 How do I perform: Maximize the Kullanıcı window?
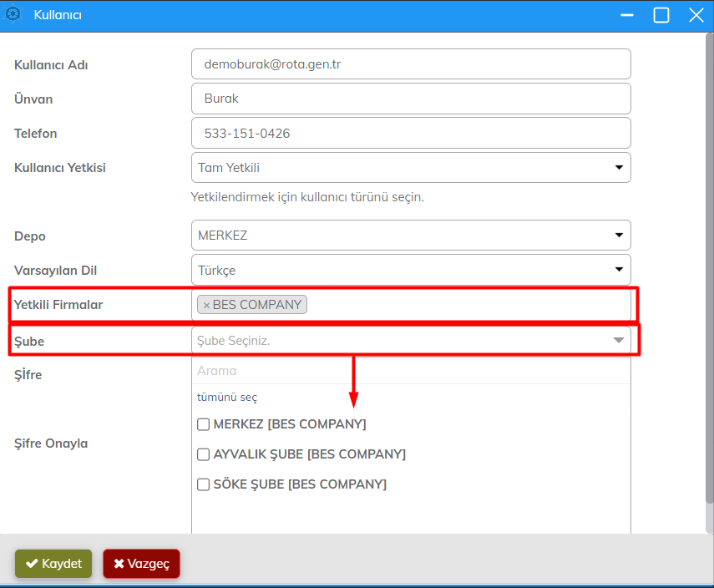pyautogui.click(x=661, y=15)
